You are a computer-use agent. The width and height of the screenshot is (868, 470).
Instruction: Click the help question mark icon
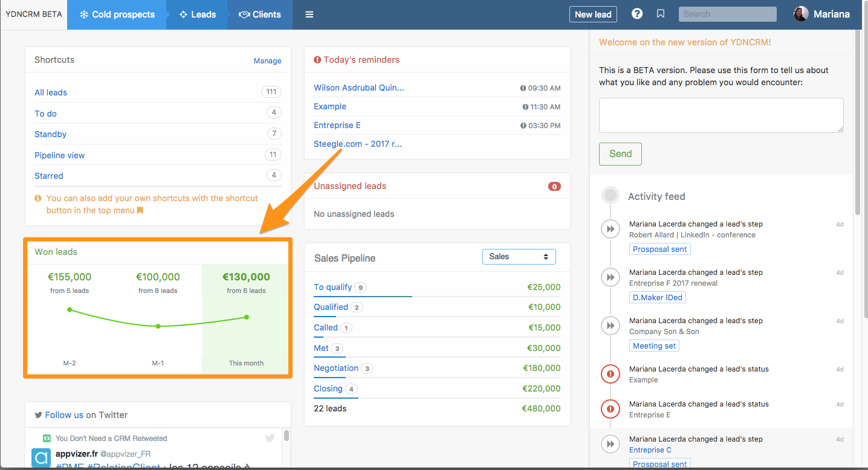637,14
